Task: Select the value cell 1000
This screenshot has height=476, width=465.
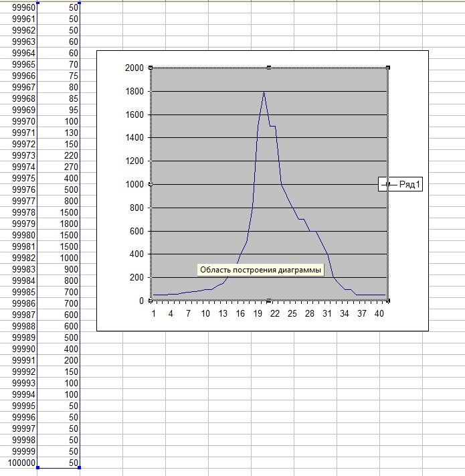Action: pyautogui.click(x=58, y=258)
